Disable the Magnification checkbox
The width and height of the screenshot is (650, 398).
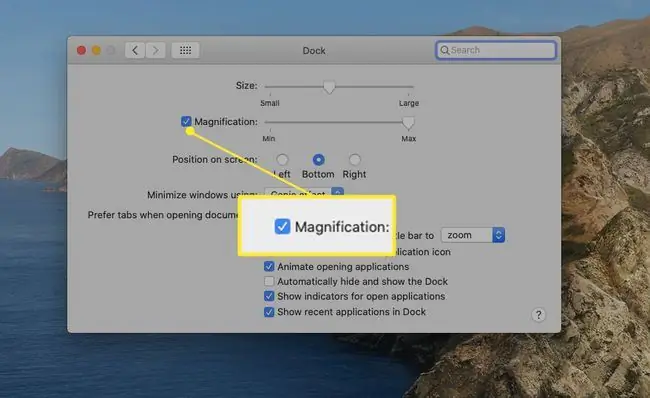click(186, 121)
